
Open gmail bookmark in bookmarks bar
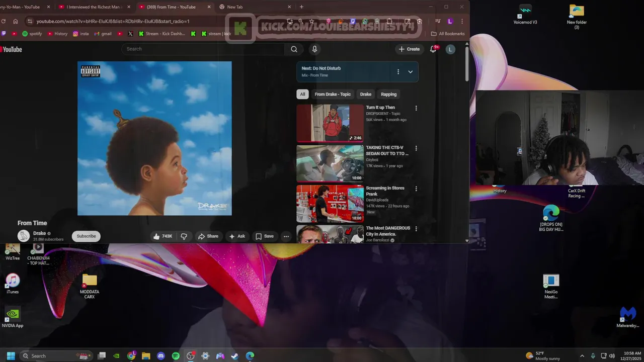103,34
